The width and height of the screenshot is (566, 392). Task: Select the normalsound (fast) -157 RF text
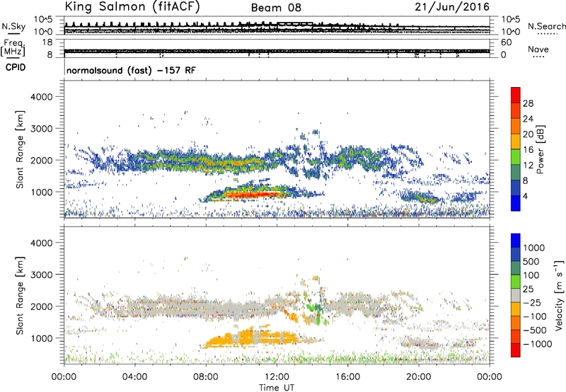click(131, 70)
